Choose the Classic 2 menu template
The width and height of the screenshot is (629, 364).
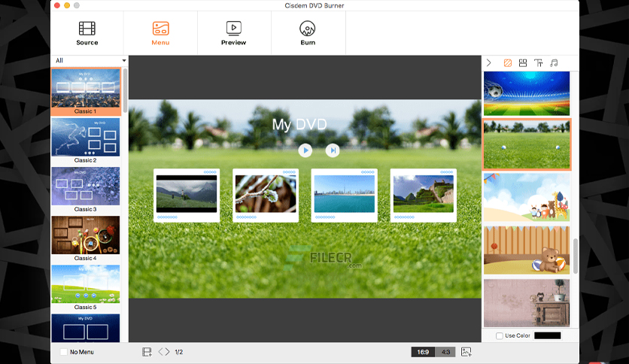point(86,141)
